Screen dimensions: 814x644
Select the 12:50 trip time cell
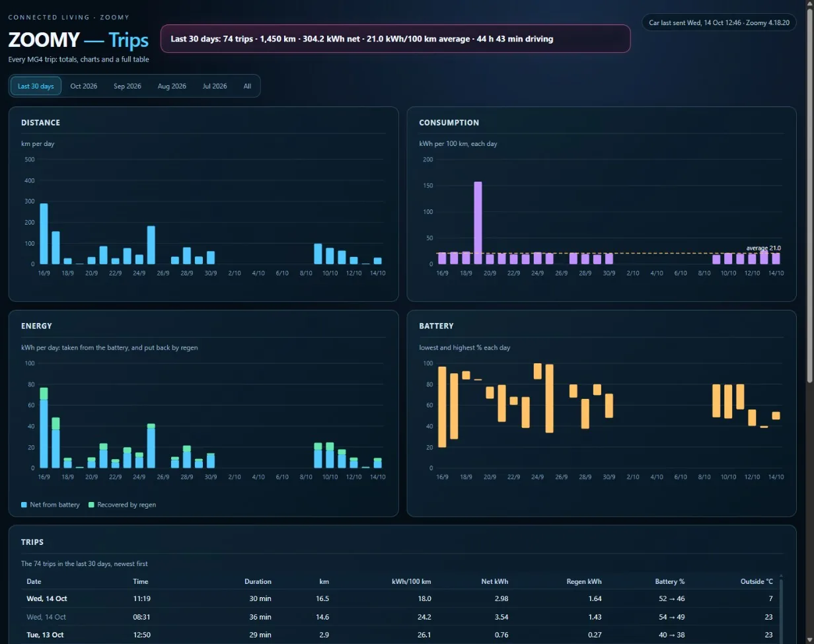(x=141, y=635)
